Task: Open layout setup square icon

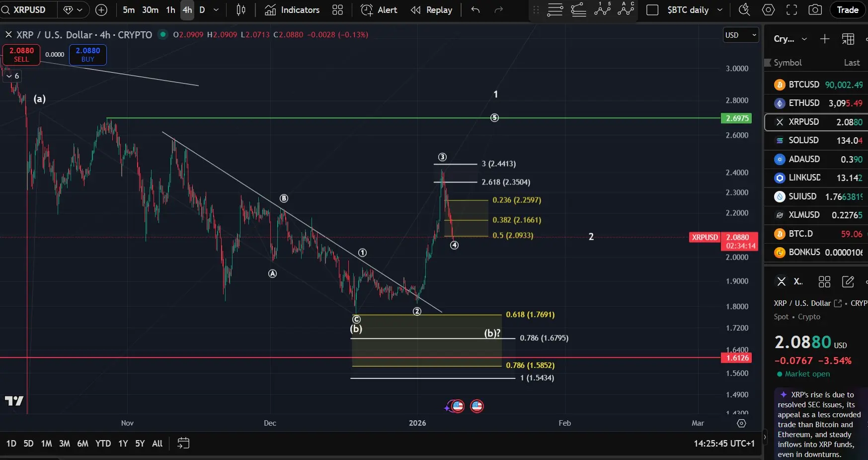Action: [x=652, y=10]
